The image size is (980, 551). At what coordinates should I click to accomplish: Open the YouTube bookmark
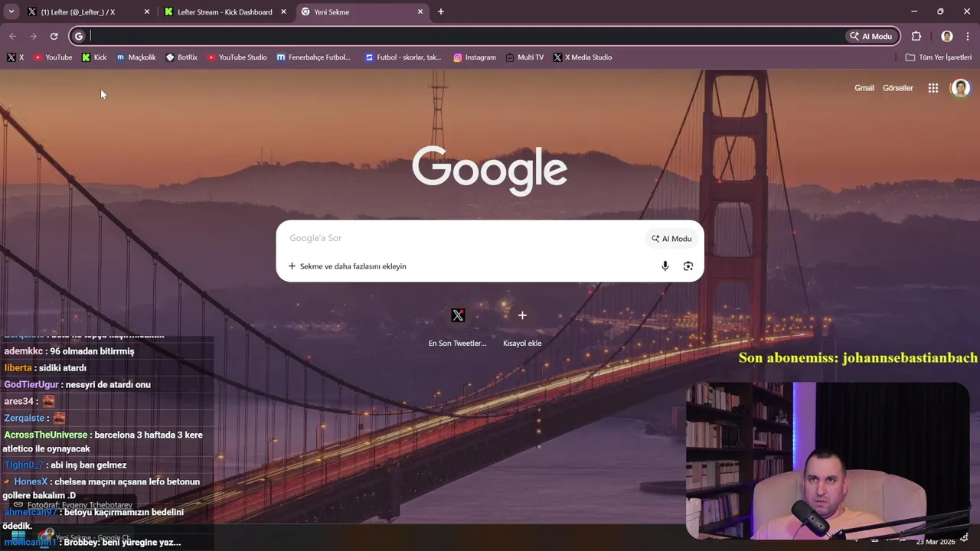53,57
